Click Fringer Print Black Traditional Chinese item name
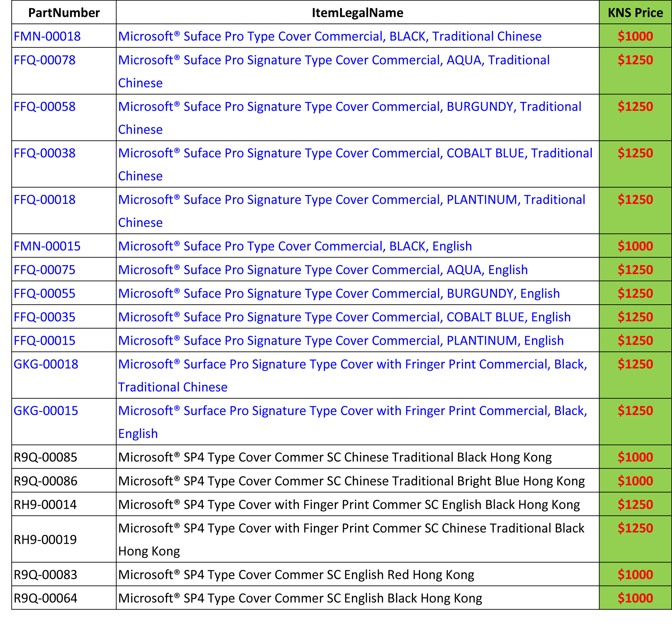This screenshot has width=672, height=634. pyautogui.click(x=353, y=376)
